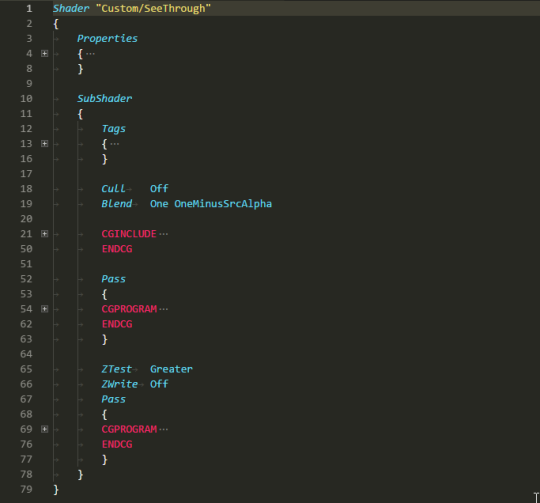Click the Cull keyword
This screenshot has width=540, height=503.
114,189
